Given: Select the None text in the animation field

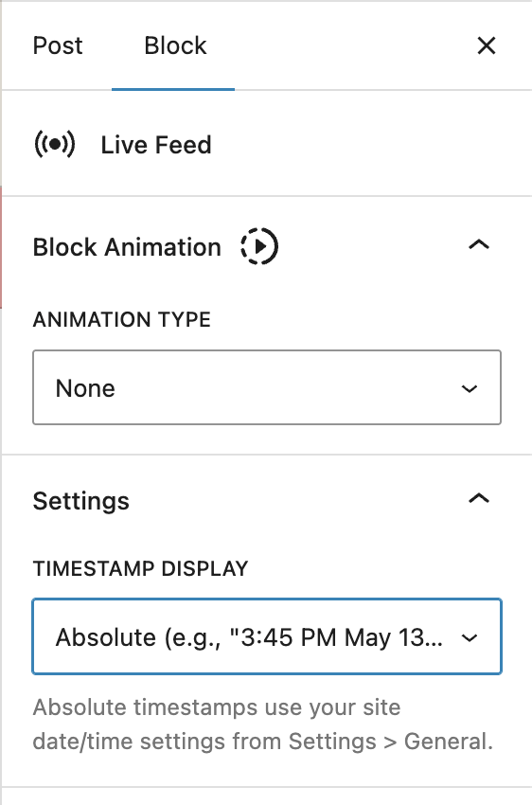Looking at the screenshot, I should [x=85, y=388].
